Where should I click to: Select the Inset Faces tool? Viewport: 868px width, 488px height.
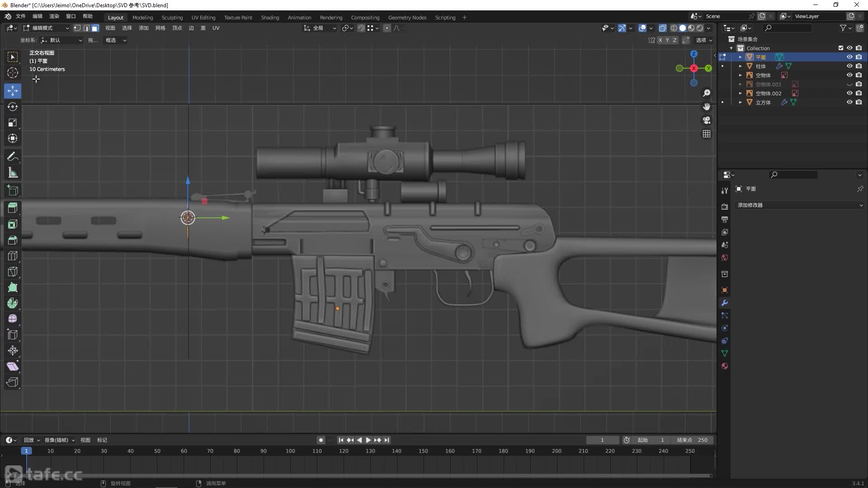tap(13, 224)
